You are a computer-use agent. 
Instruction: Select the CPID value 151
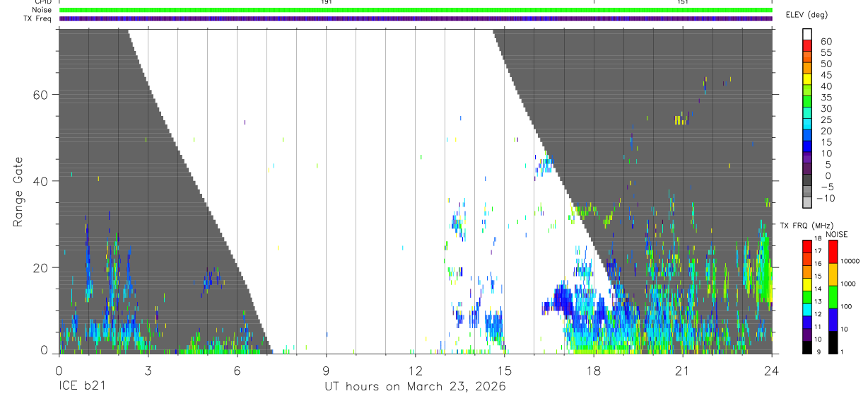683,2
